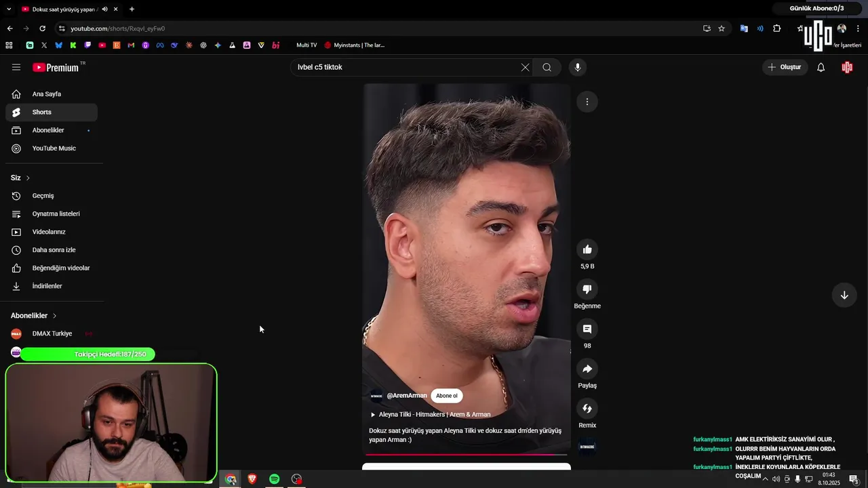The height and width of the screenshot is (488, 868).
Task: Click the address bar URL youtube.com/shorts
Action: pos(117,28)
